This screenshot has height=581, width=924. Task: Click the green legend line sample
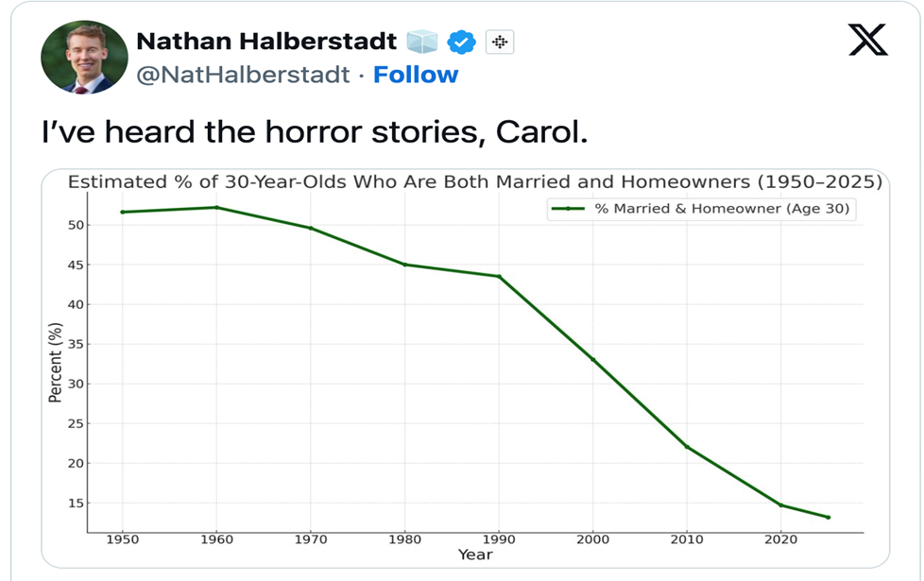[568, 209]
